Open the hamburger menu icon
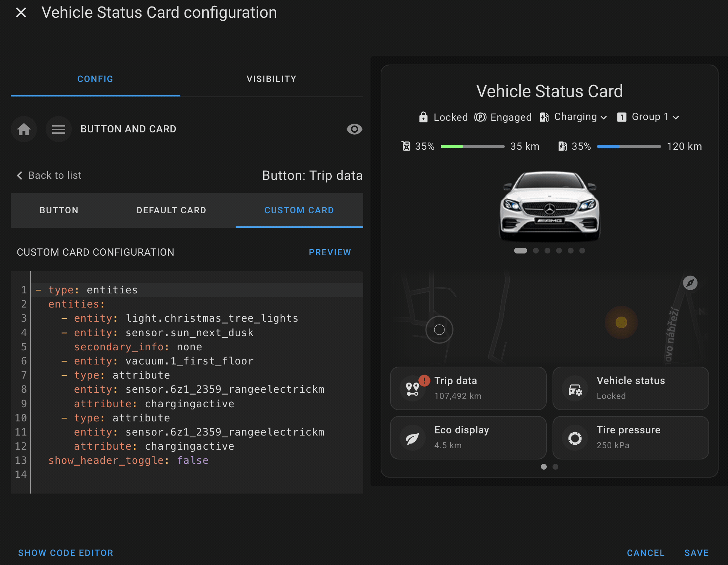The height and width of the screenshot is (565, 728). pos(58,129)
